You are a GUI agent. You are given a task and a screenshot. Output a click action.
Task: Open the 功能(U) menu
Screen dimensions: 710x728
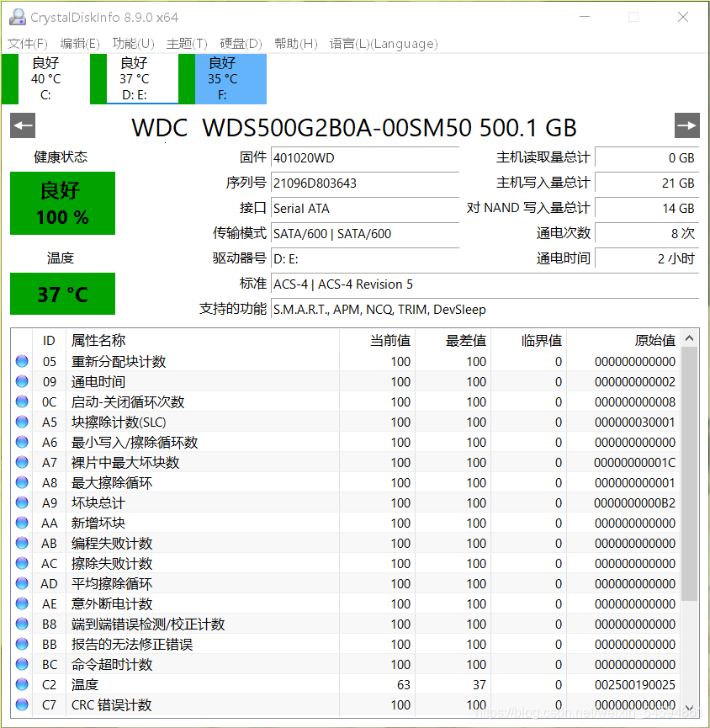(x=133, y=44)
